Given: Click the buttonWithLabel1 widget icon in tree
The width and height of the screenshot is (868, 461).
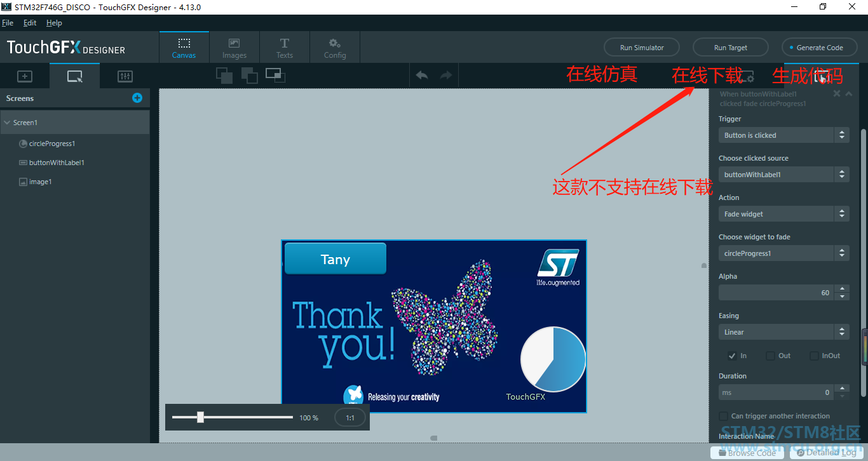Looking at the screenshot, I should (24, 163).
